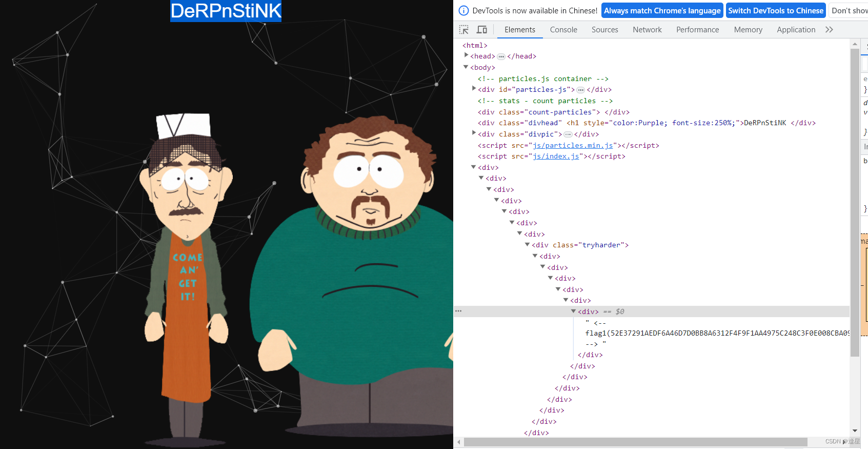Collapse the selected div == $0 triangle
Image resolution: width=868 pixels, height=449 pixels.
coord(573,311)
